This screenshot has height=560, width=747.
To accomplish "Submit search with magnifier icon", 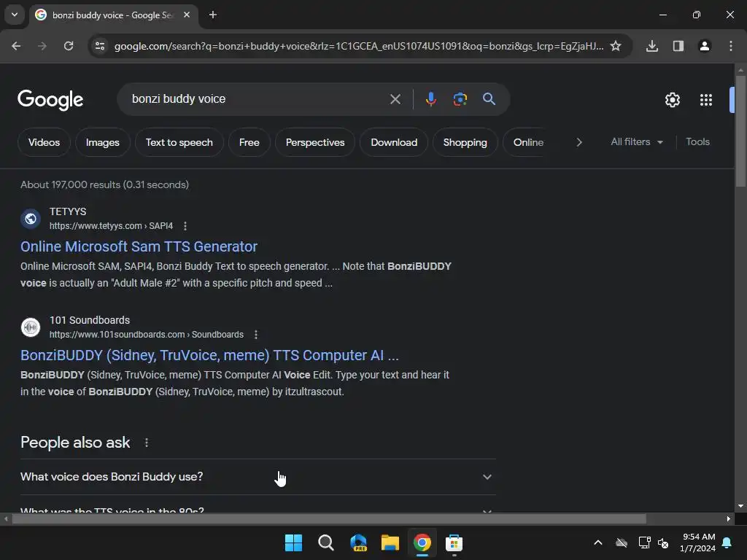I will (489, 99).
